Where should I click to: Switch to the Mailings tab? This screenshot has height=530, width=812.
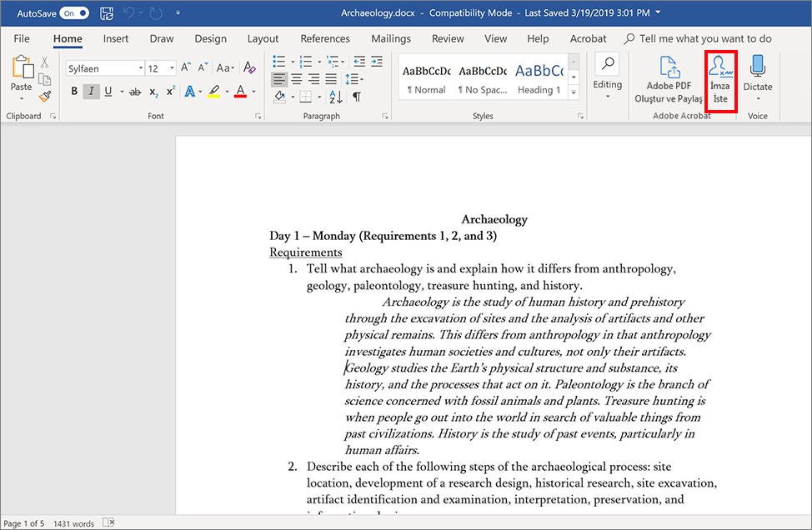click(391, 39)
